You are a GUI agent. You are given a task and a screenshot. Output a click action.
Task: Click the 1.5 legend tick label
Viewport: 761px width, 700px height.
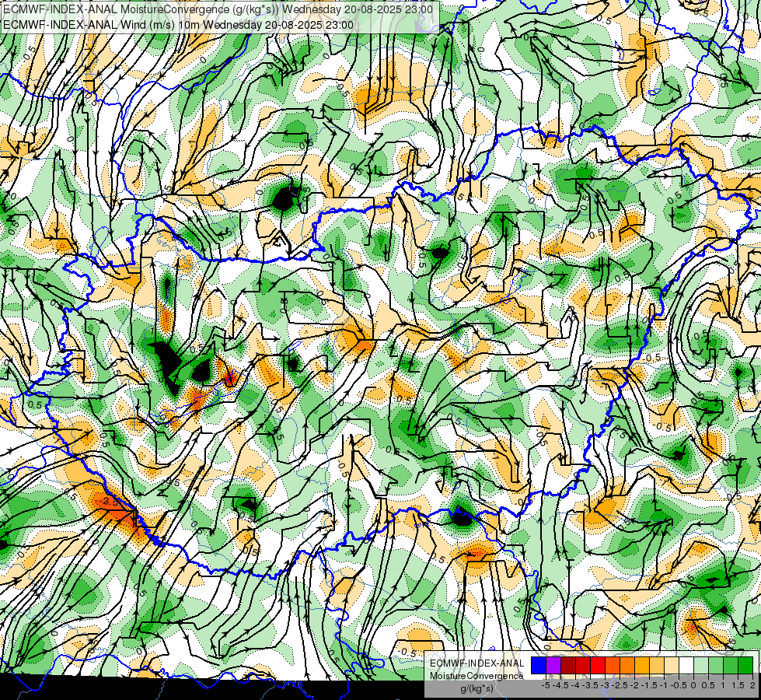pos(738,685)
